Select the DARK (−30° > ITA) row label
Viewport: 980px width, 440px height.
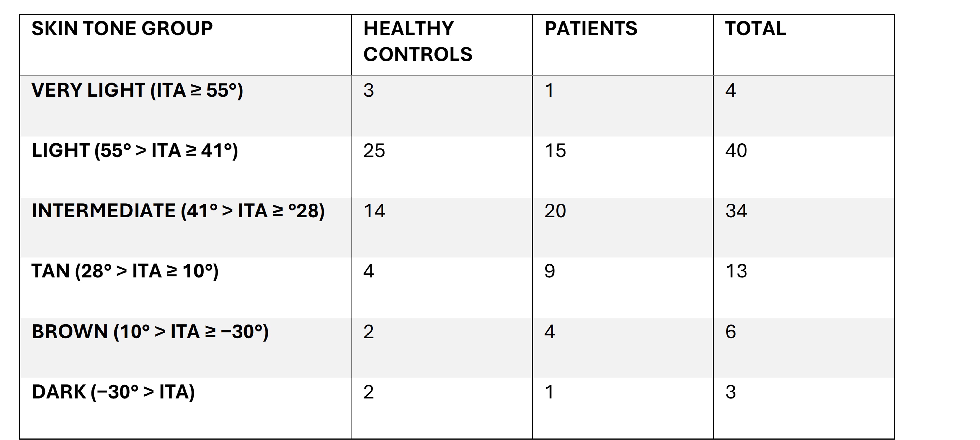pyautogui.click(x=113, y=392)
